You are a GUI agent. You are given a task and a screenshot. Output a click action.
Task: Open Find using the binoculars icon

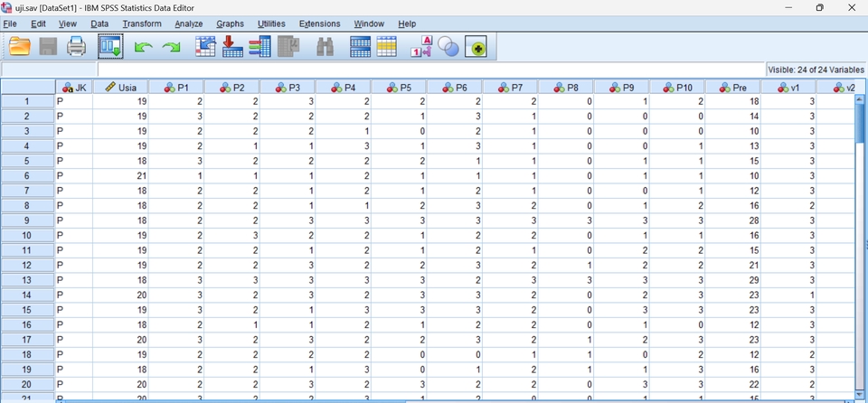[325, 46]
